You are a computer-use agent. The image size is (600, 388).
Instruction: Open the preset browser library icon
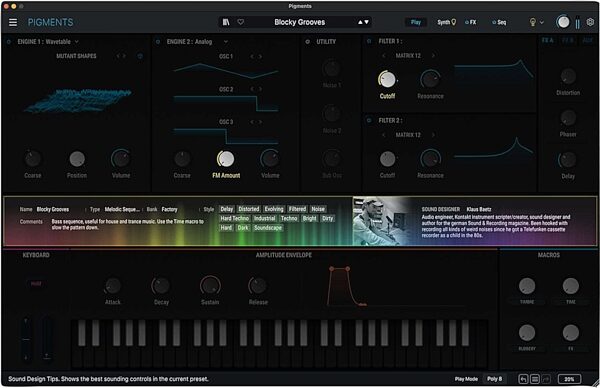point(227,22)
